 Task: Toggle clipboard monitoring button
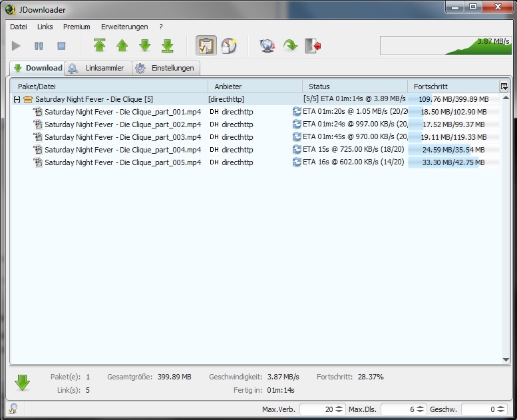point(206,45)
